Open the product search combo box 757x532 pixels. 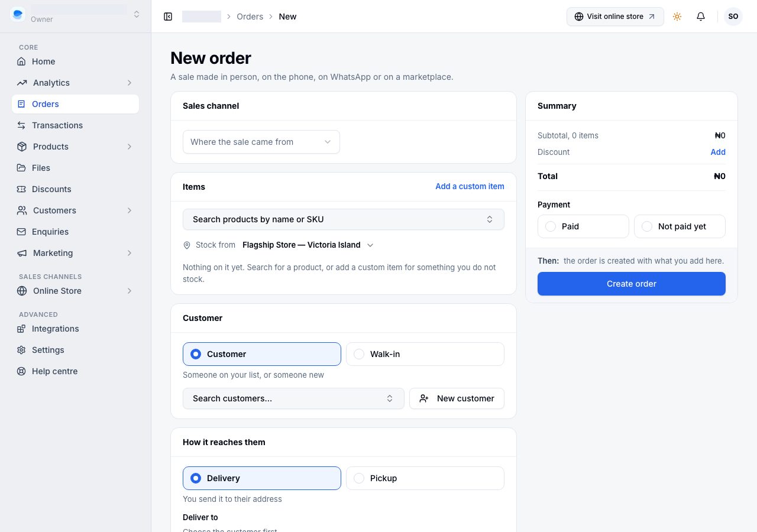[x=344, y=219]
